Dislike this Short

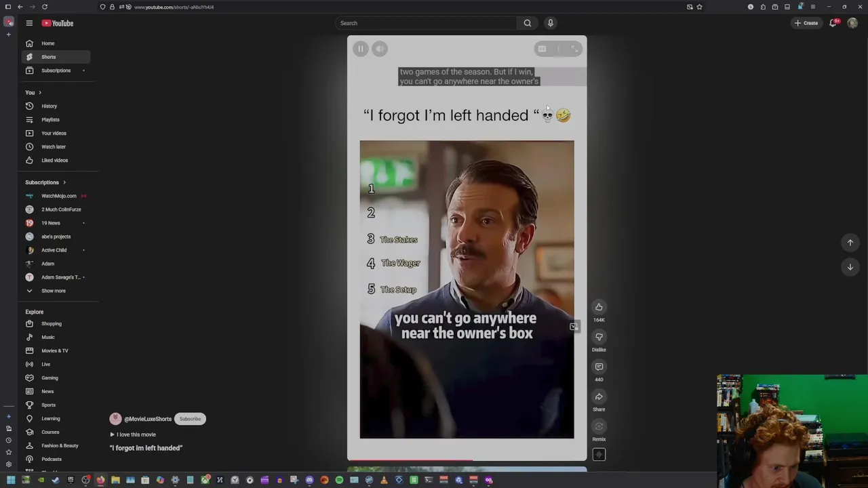click(x=599, y=337)
